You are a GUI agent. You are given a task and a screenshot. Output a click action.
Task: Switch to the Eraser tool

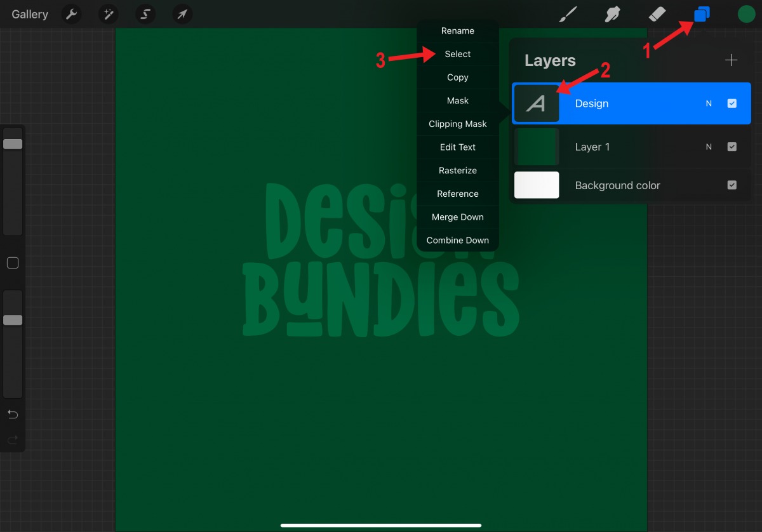tap(657, 14)
